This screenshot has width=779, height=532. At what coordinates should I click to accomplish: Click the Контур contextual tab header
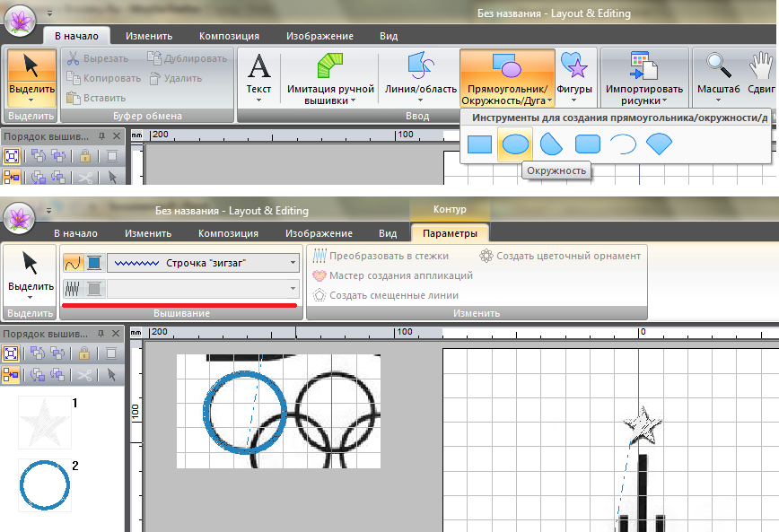click(x=450, y=209)
